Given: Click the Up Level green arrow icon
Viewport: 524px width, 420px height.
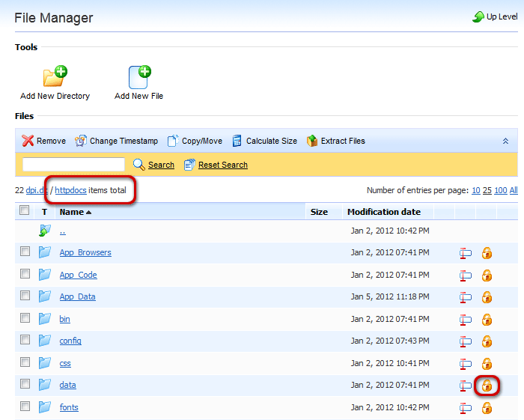Looking at the screenshot, I should pyautogui.click(x=478, y=16).
